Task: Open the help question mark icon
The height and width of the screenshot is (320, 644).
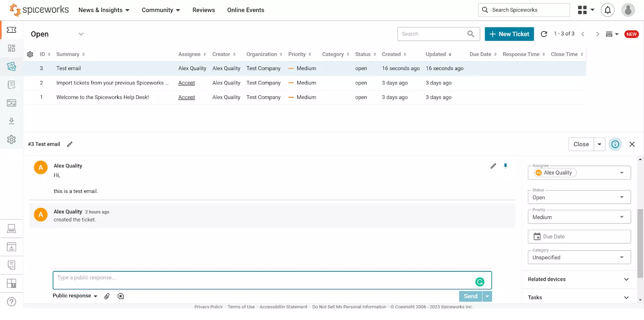Action: (x=11, y=302)
